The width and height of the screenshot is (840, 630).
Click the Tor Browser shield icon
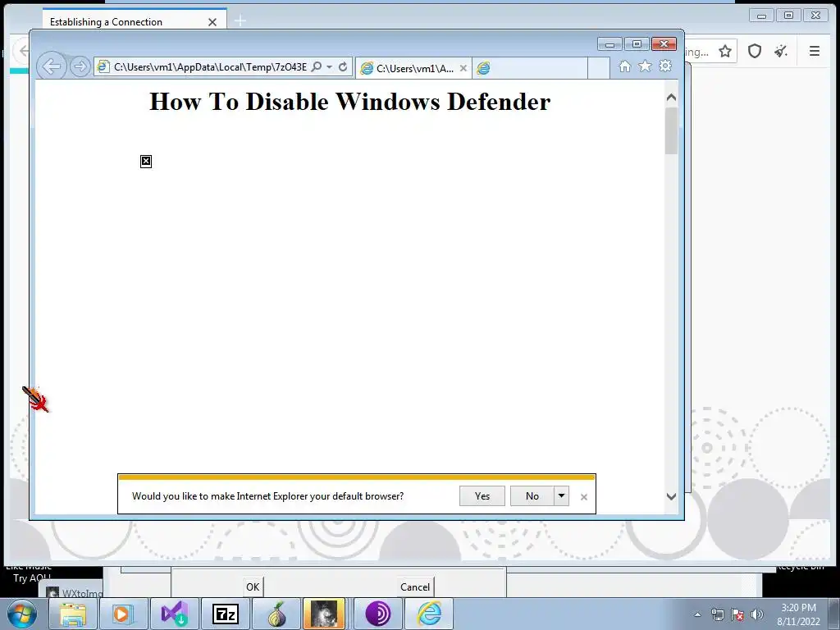click(755, 51)
